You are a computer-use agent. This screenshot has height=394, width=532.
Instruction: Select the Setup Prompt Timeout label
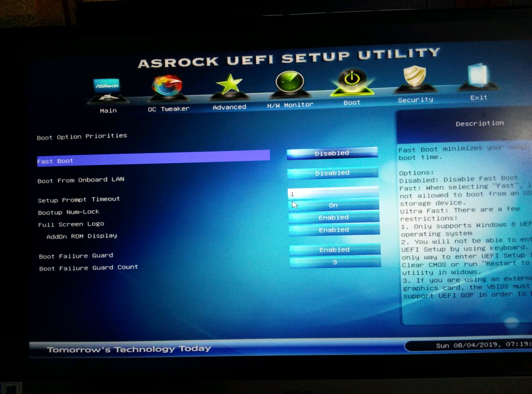[79, 200]
